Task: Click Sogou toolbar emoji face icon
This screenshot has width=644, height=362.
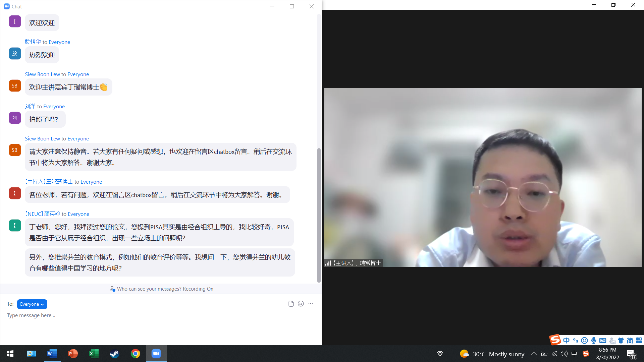Action: (584, 341)
